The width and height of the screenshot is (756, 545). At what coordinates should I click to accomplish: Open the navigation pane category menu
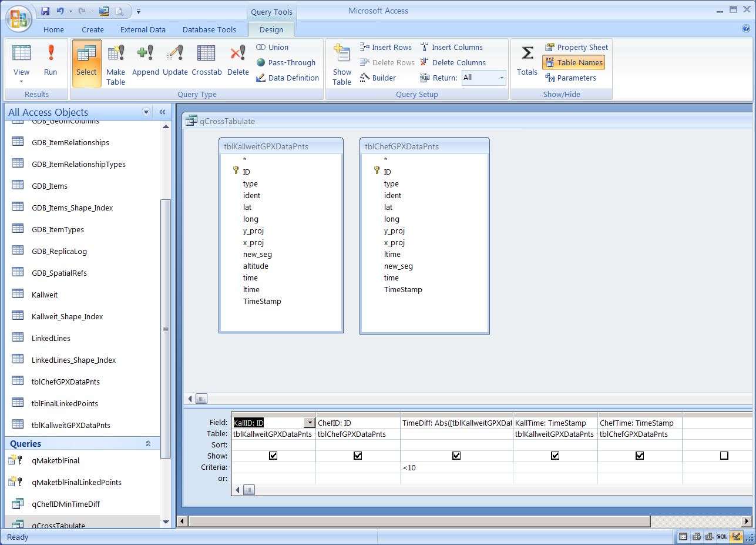click(146, 112)
